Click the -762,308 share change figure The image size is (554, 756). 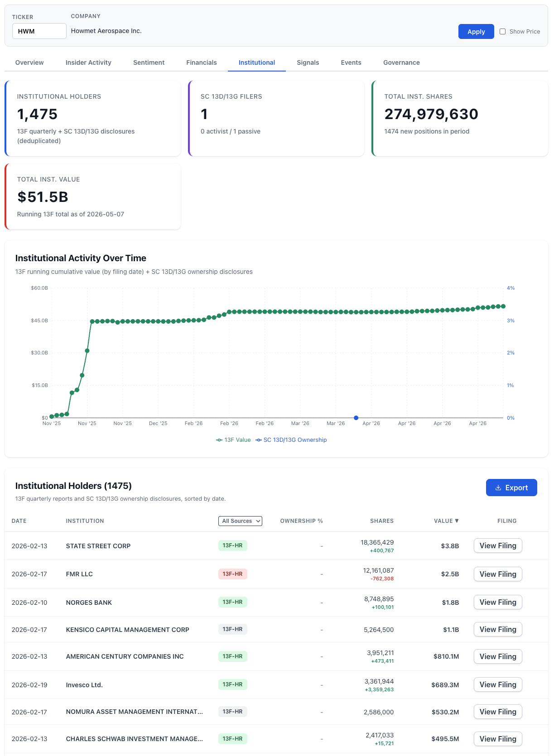[382, 579]
